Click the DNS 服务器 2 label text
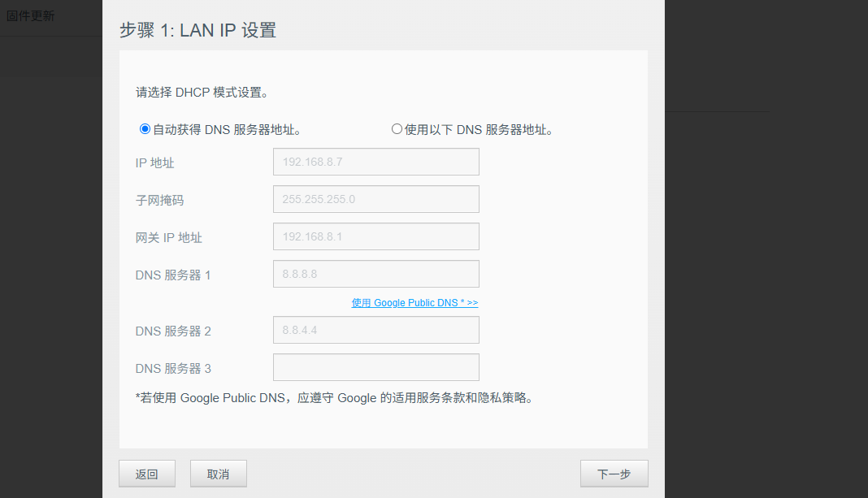This screenshot has width=868, height=498. point(173,331)
